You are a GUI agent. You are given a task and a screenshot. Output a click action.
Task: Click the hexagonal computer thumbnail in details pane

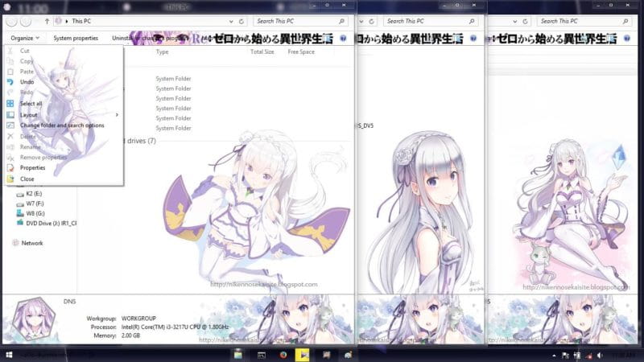tap(34, 319)
